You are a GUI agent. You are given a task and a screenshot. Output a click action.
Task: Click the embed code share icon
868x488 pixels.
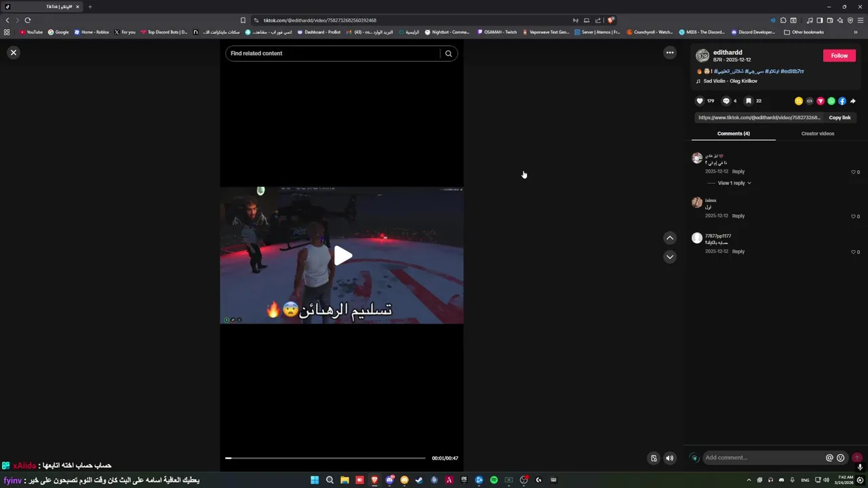click(x=810, y=101)
